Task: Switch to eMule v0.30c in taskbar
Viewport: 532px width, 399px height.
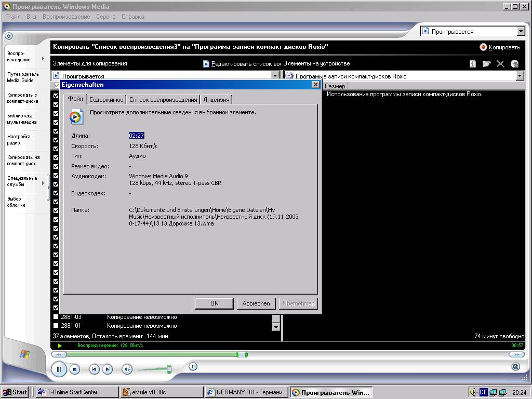Action: tap(162, 392)
